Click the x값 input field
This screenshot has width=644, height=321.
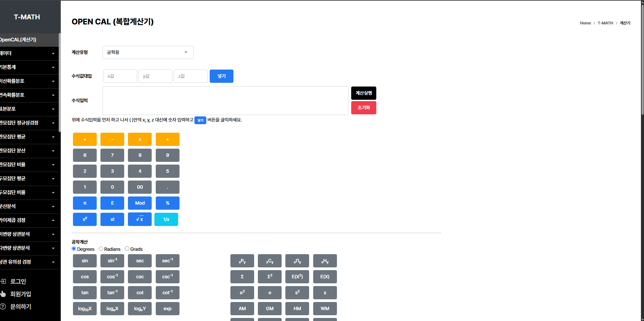click(x=120, y=76)
